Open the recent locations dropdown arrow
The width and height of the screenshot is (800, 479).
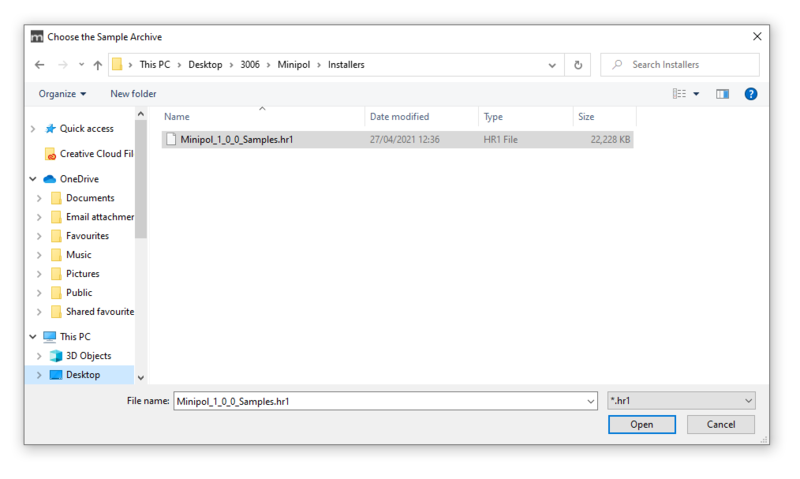click(81, 65)
